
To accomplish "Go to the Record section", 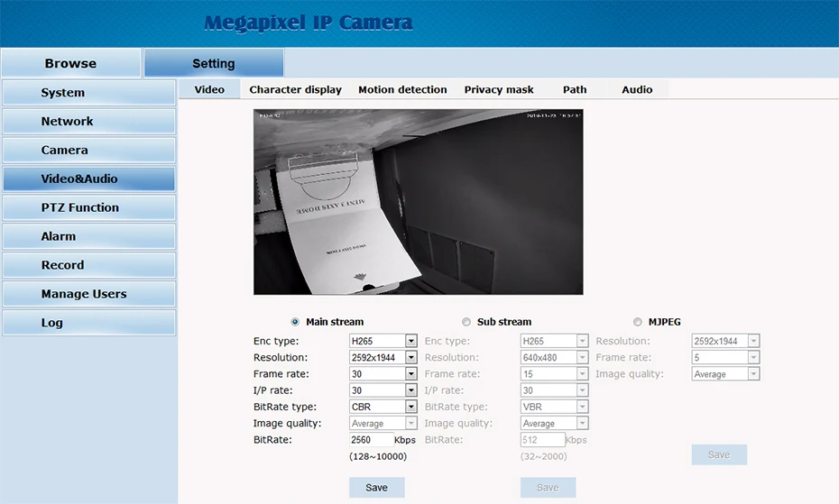I will [x=88, y=265].
